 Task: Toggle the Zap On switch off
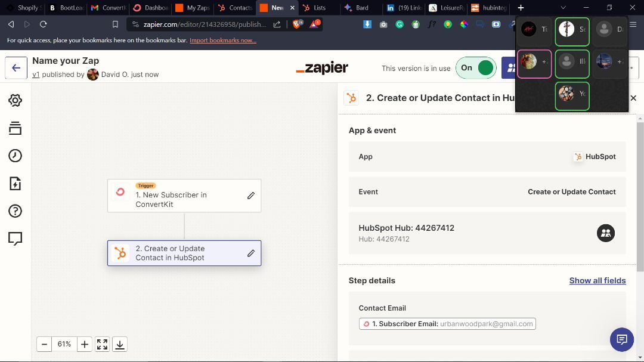[x=476, y=68]
